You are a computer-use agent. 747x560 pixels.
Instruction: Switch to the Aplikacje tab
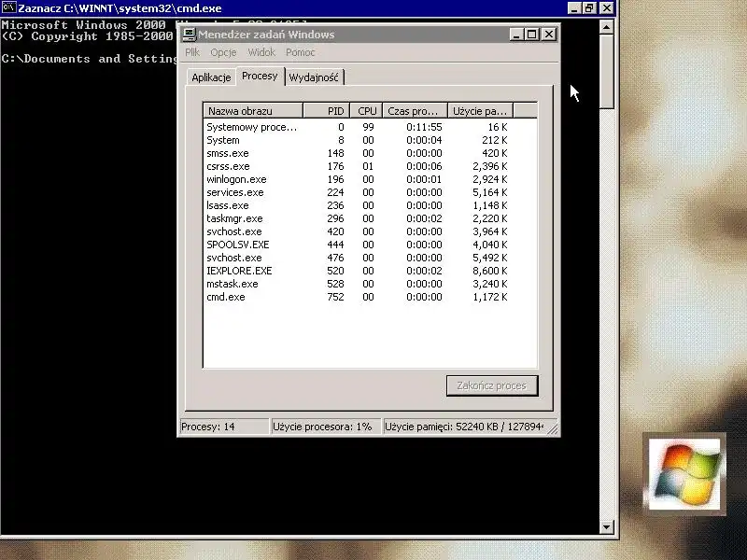(x=211, y=77)
